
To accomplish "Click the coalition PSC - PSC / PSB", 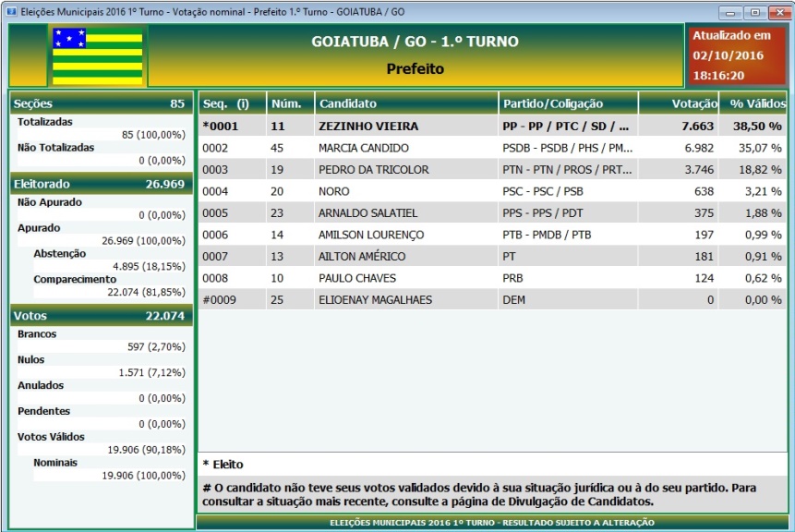I will (543, 191).
